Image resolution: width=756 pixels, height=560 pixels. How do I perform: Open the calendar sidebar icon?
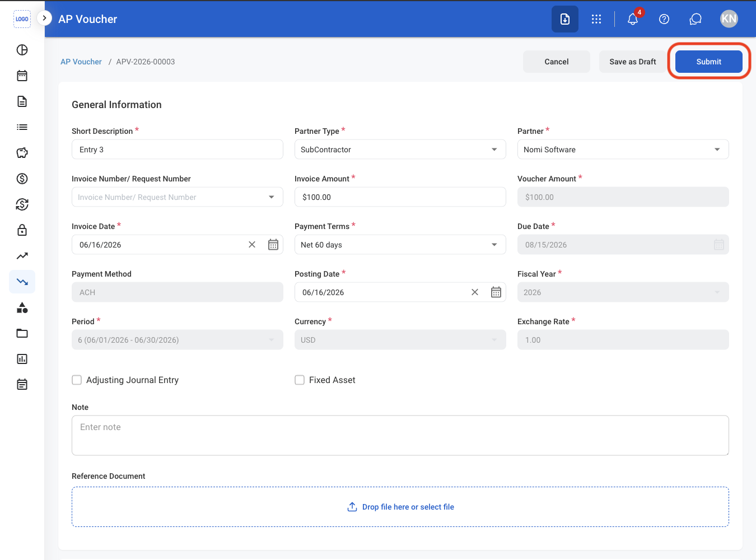click(22, 76)
